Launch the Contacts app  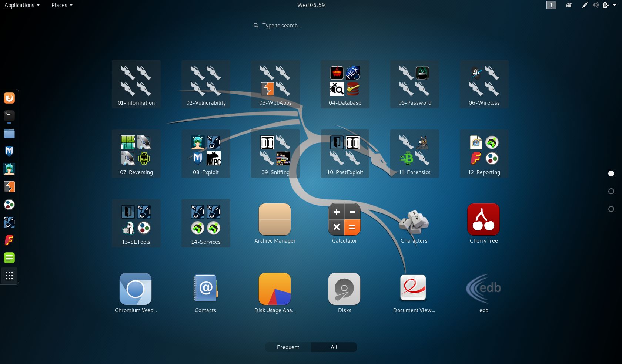click(x=205, y=293)
